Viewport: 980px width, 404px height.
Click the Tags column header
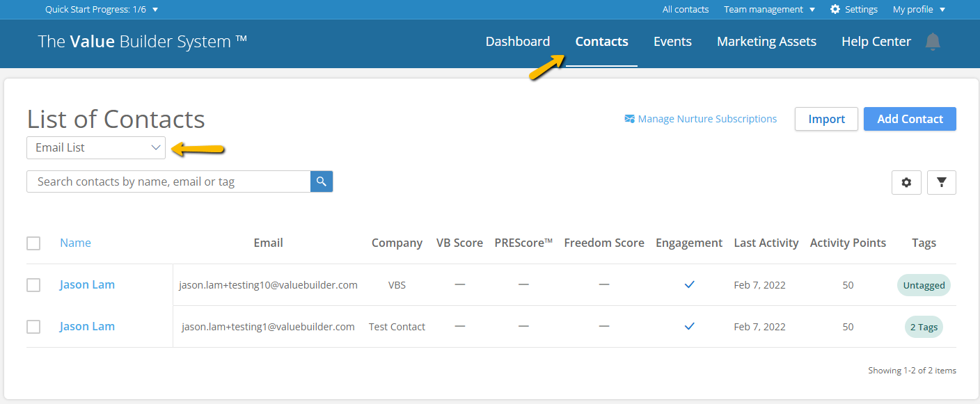924,243
